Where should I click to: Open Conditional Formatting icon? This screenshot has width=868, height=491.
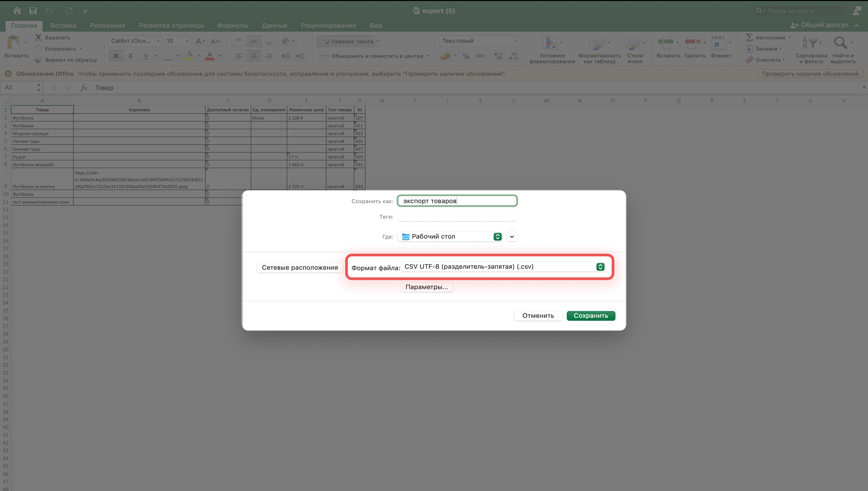(x=550, y=43)
